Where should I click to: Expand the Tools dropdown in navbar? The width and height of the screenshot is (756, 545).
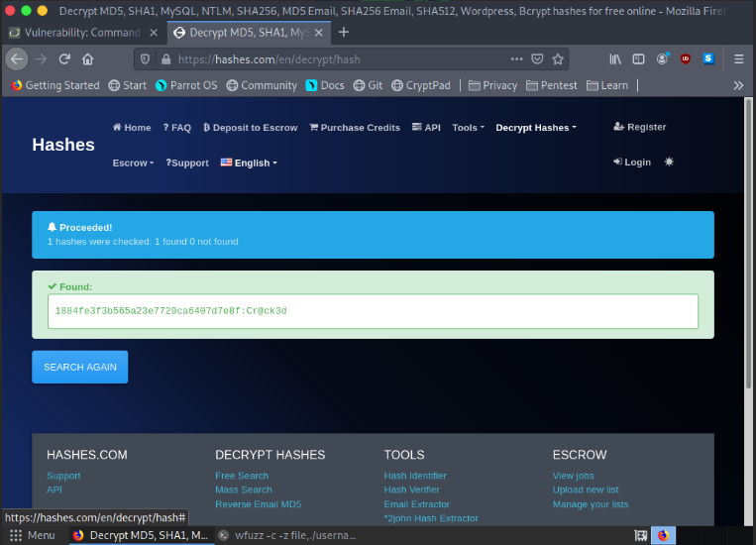[468, 127]
